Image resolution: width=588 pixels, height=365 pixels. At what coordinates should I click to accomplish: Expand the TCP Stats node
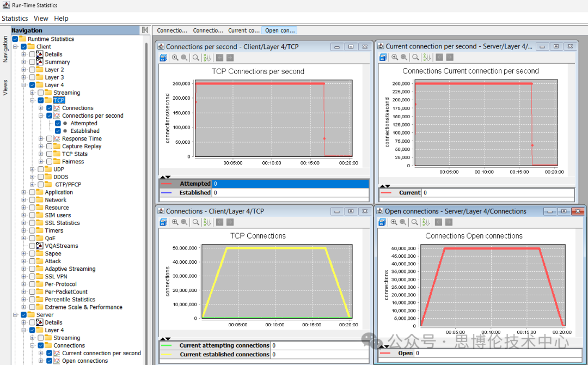click(x=40, y=154)
